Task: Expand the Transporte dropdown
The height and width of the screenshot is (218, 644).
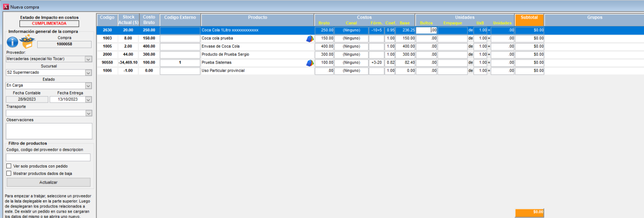Action: pos(88,113)
